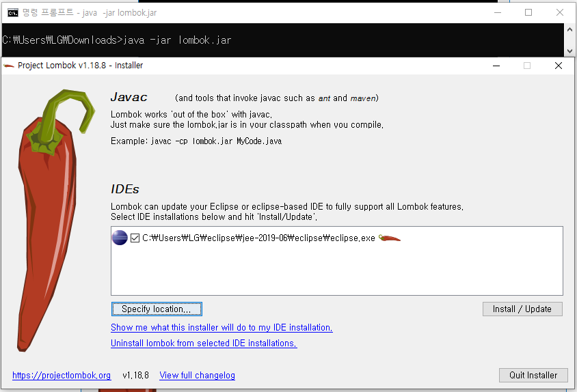Click the command prompt scrollbar down arrow
Screen dimensions: 577x392
click(x=569, y=51)
